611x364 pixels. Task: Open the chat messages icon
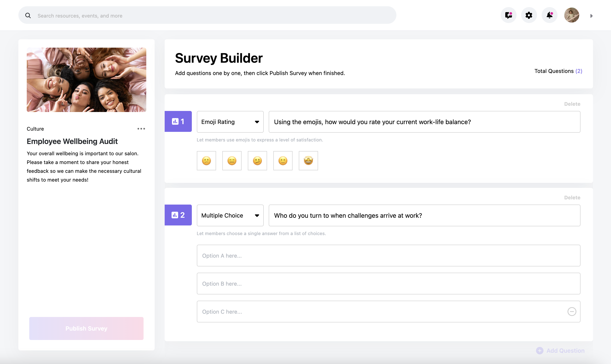[508, 15]
